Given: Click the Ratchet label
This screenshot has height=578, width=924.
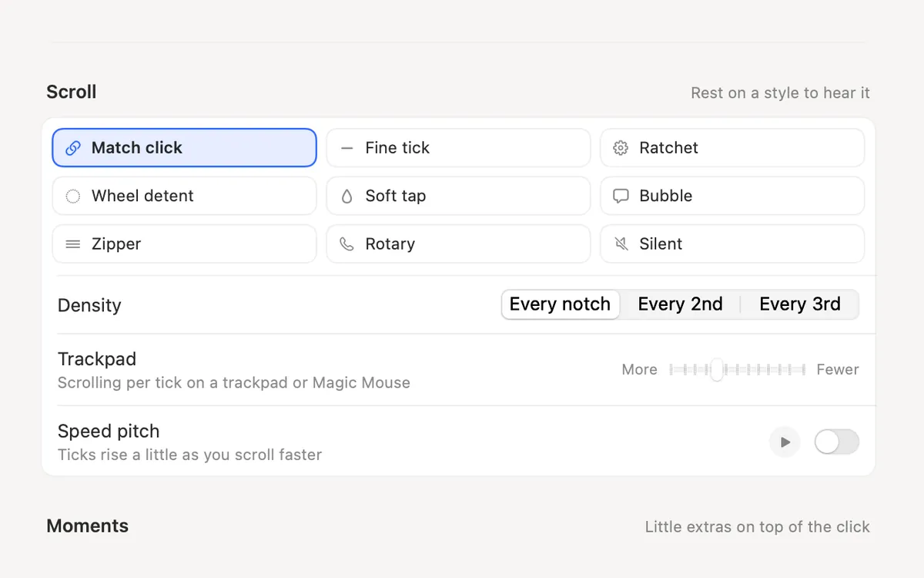Looking at the screenshot, I should pyautogui.click(x=669, y=148).
